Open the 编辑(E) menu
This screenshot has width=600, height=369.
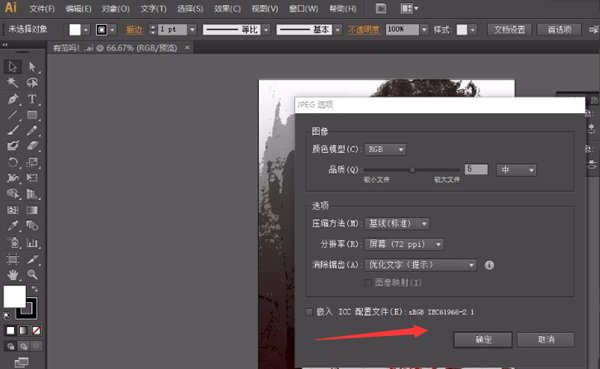click(x=78, y=8)
